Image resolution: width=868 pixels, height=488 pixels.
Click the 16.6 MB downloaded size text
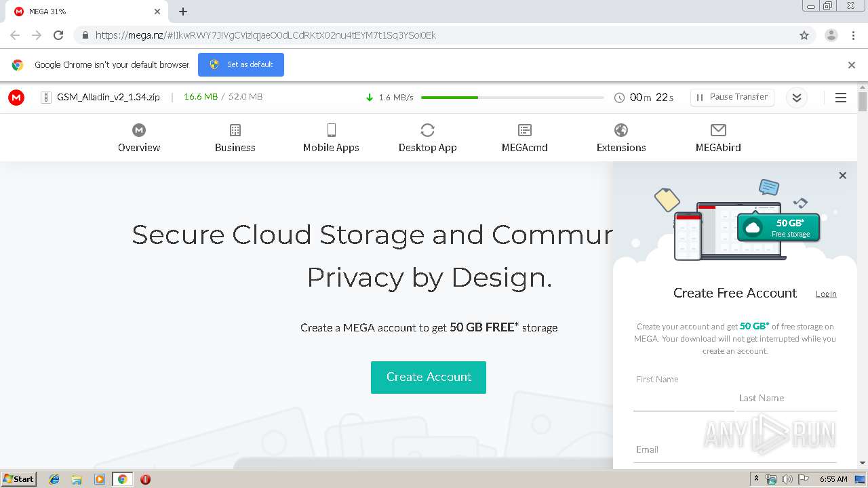(x=201, y=97)
